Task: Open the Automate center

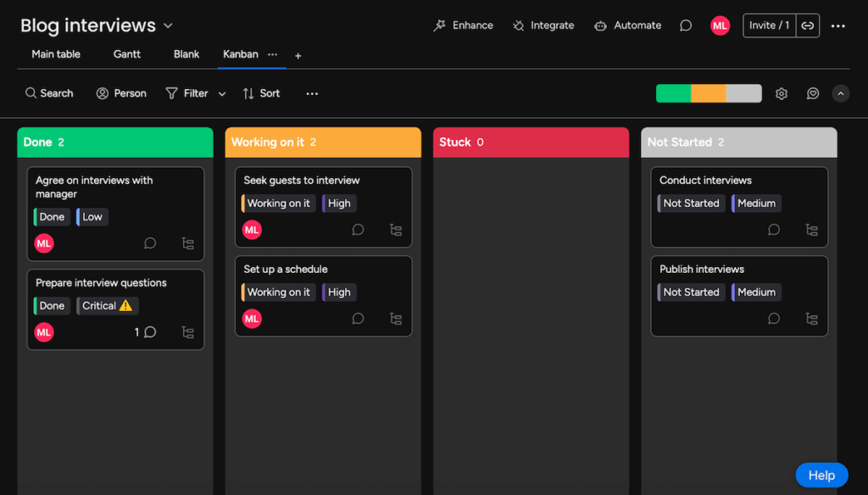Action: point(627,25)
